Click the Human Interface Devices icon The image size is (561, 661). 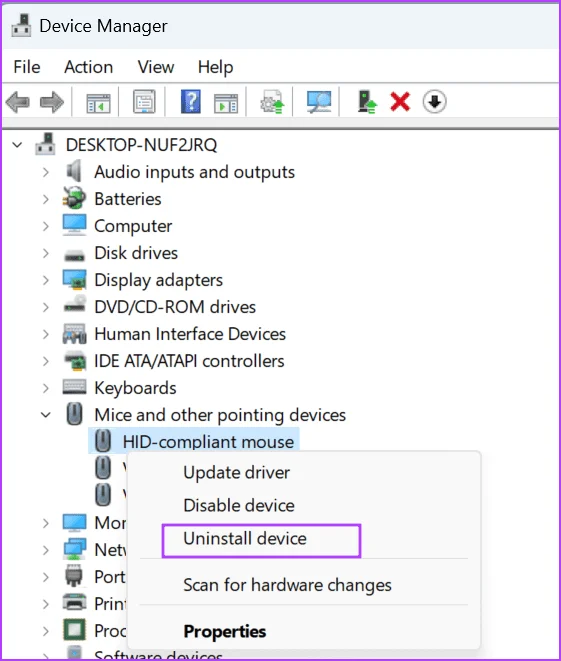click(x=74, y=333)
